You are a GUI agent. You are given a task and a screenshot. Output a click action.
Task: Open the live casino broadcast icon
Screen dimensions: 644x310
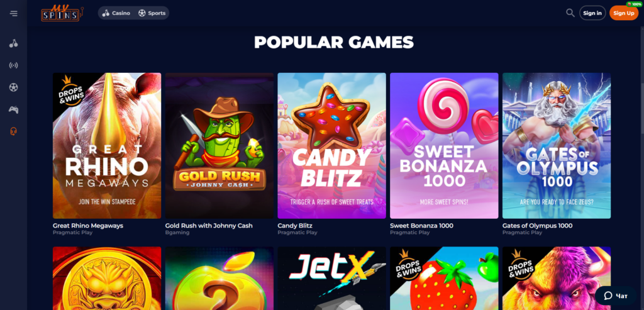point(14,65)
